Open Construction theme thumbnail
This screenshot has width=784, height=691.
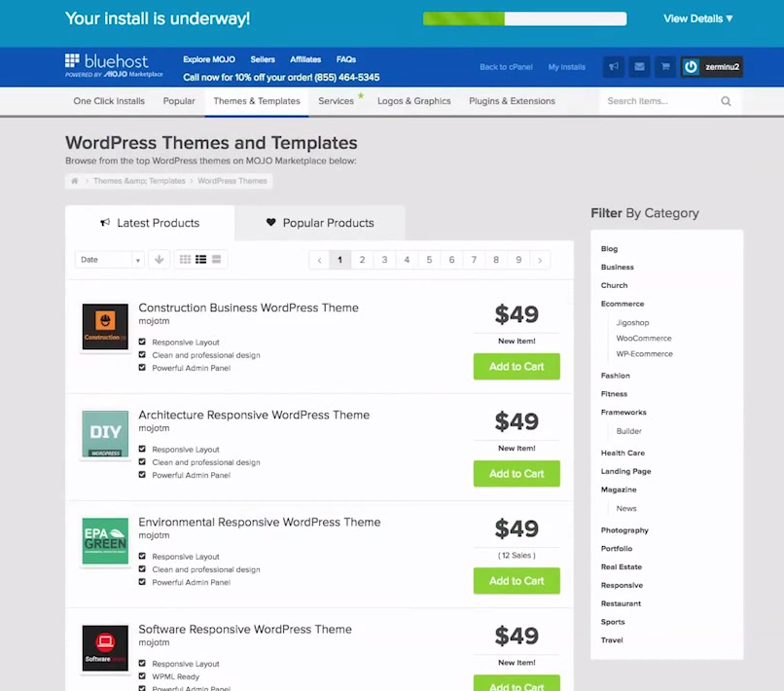click(105, 327)
